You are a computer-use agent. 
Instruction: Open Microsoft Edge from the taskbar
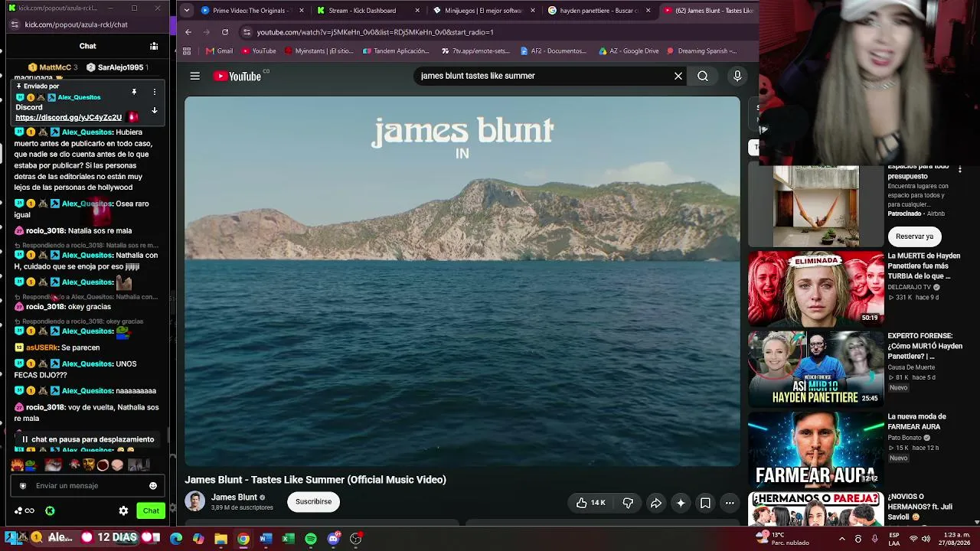(x=176, y=539)
